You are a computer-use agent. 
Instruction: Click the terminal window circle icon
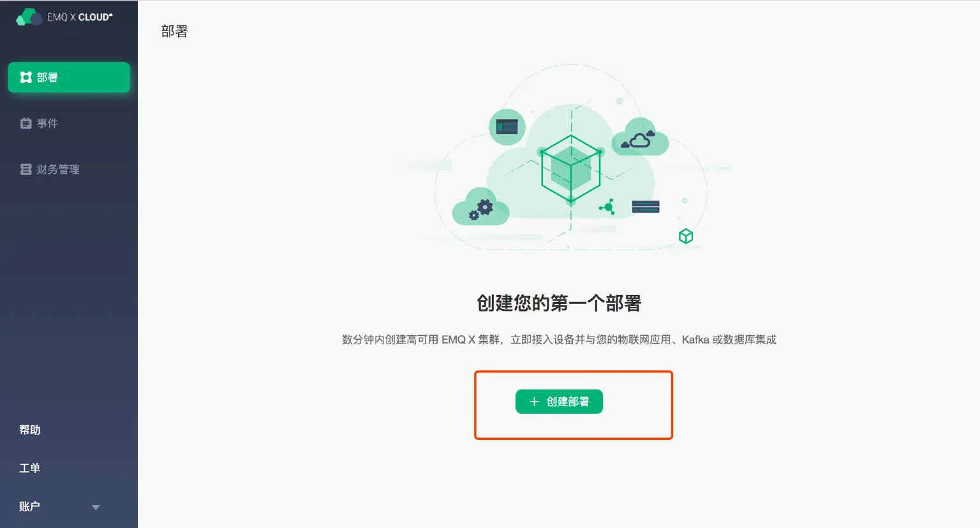tap(507, 127)
